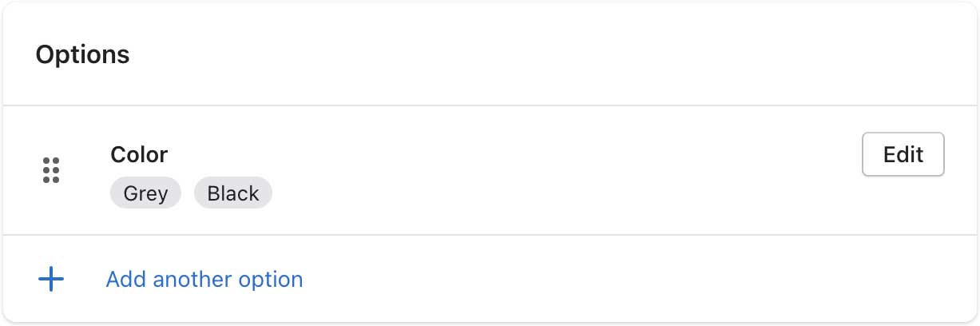Open the Color option editor via Edit

pyautogui.click(x=903, y=154)
